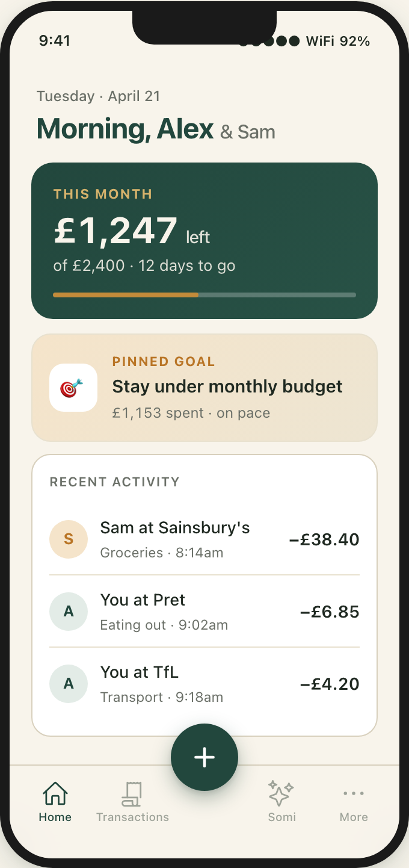The width and height of the screenshot is (409, 868).
Task: Tap the green plus add transaction button
Action: (x=204, y=757)
